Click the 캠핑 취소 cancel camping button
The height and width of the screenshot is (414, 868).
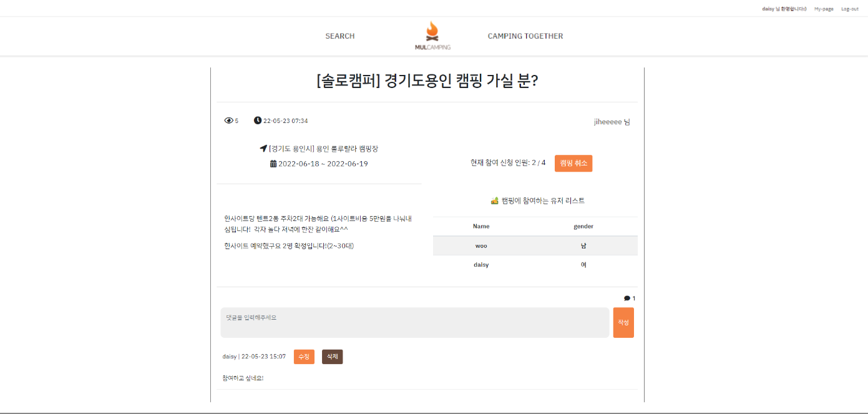573,163
